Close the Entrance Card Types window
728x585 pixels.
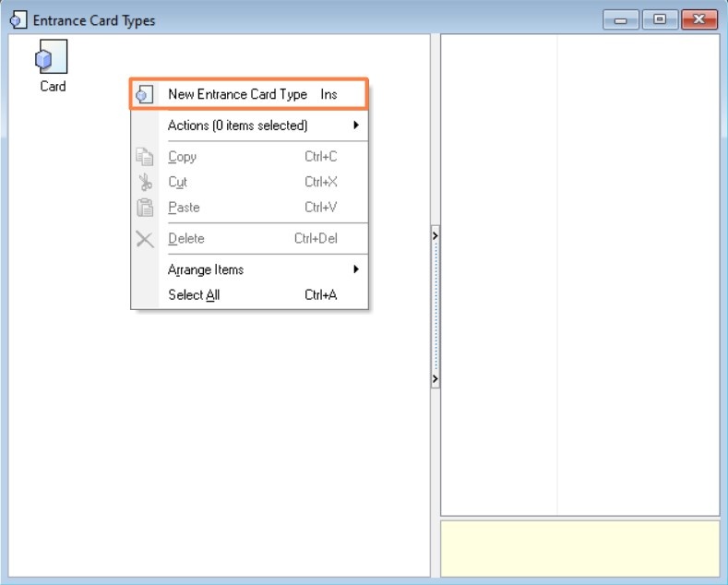(x=700, y=19)
